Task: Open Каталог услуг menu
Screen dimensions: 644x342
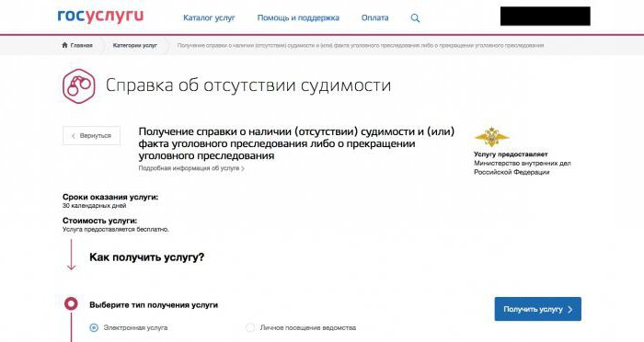Action: tap(209, 17)
